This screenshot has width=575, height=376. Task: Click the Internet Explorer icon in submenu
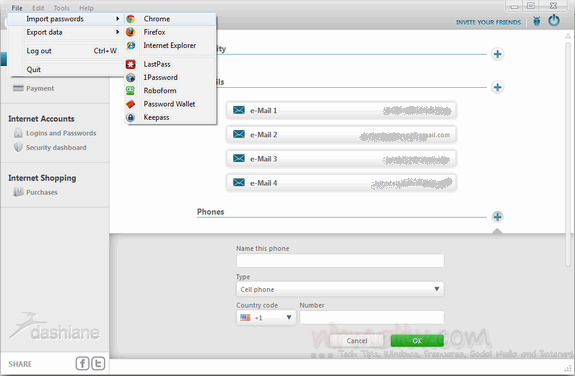coord(131,45)
